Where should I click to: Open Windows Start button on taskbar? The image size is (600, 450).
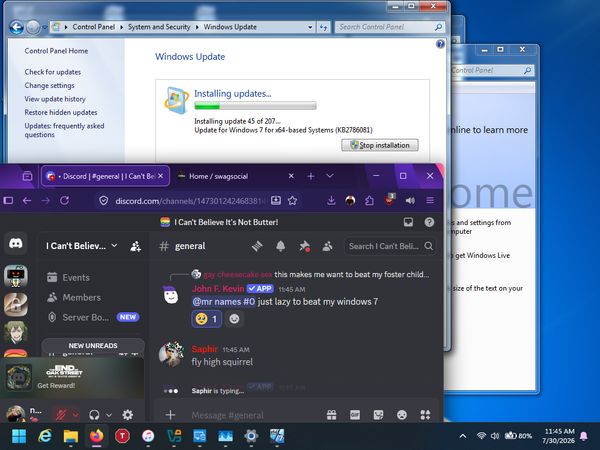point(19,436)
